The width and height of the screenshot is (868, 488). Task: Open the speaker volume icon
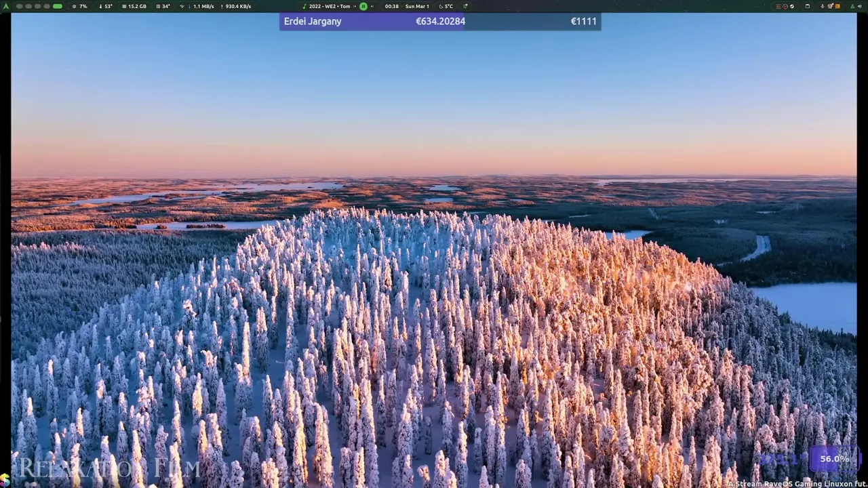pos(860,6)
